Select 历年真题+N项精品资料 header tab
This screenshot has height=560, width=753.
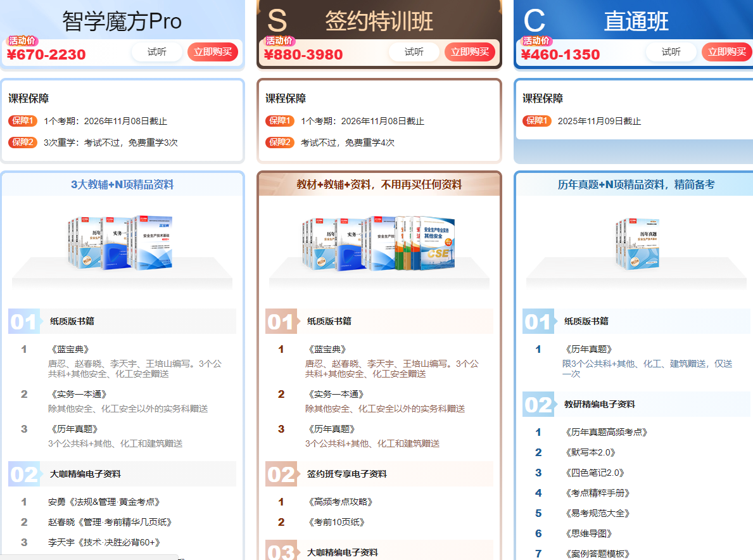click(x=636, y=185)
